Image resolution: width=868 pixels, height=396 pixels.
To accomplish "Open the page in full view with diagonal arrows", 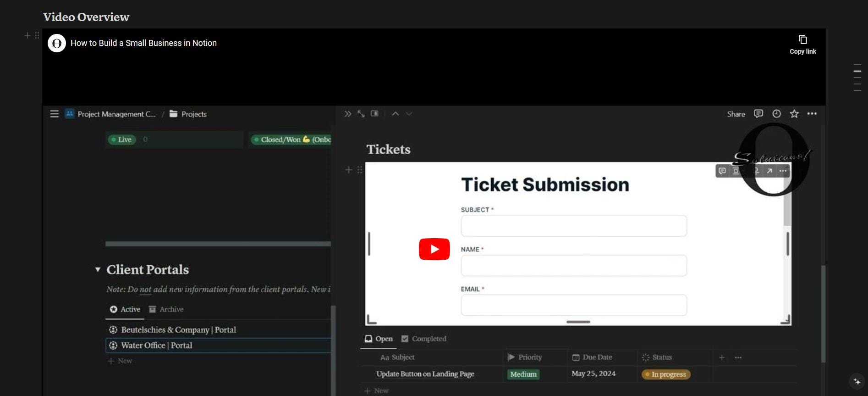I will point(361,114).
